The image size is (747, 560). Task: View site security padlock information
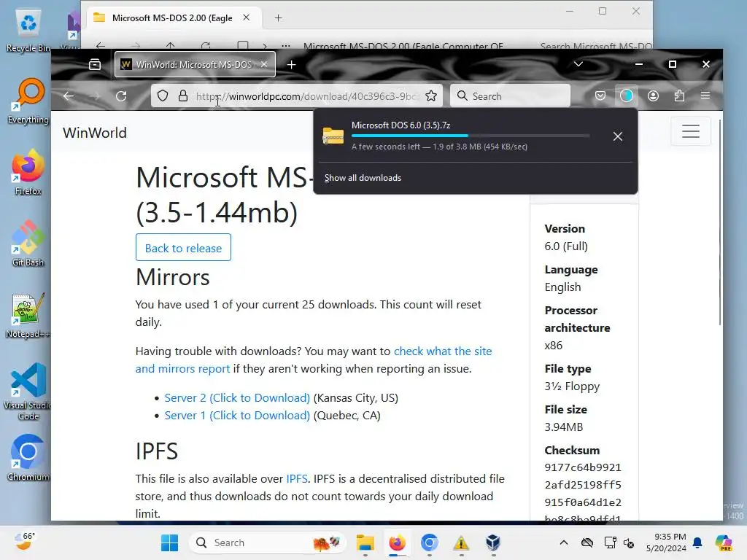(x=183, y=96)
